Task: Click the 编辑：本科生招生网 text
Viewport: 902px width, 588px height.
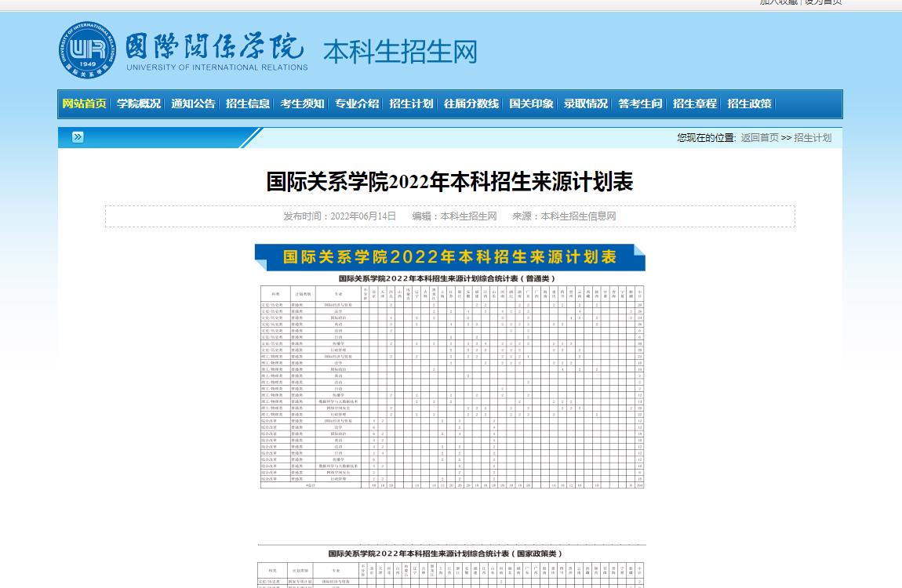Action: pyautogui.click(x=454, y=216)
